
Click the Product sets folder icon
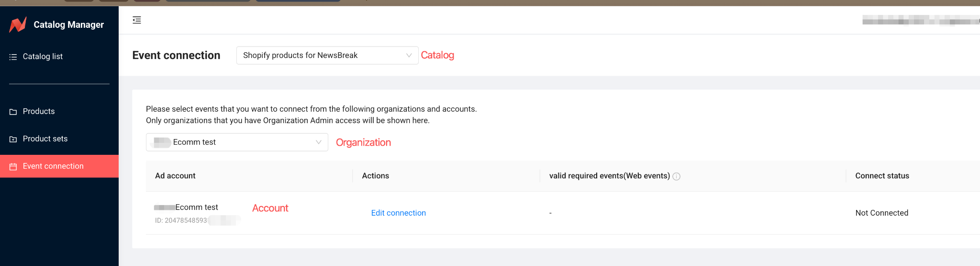[x=13, y=139]
